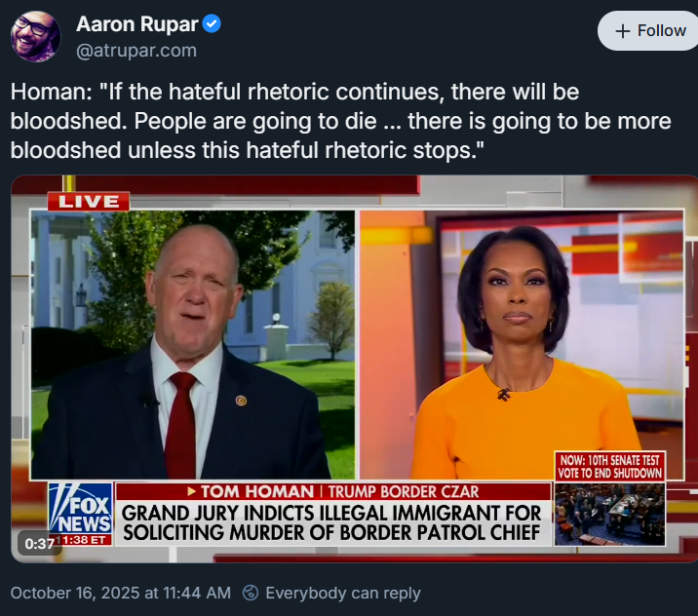The image size is (698, 616).
Task: Click the 0:37 video duration indicator
Action: click(x=40, y=544)
